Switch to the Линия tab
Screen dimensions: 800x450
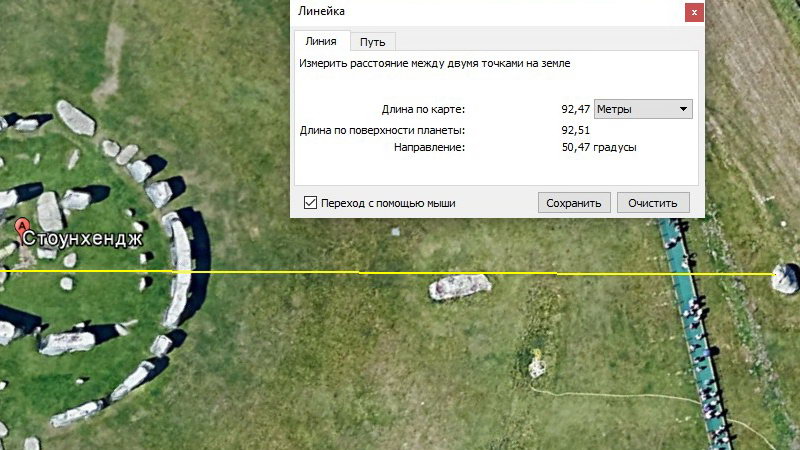tap(321, 41)
